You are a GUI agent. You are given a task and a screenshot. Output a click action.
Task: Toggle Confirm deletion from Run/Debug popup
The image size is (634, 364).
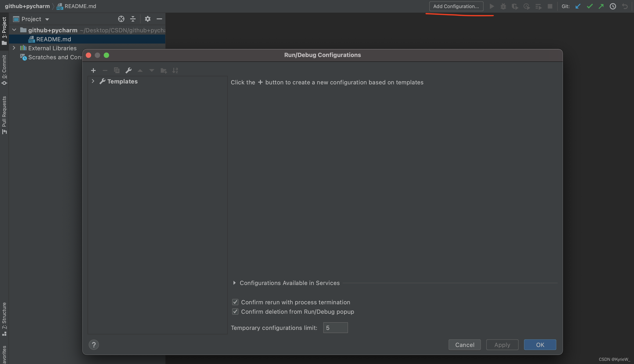pos(235,311)
